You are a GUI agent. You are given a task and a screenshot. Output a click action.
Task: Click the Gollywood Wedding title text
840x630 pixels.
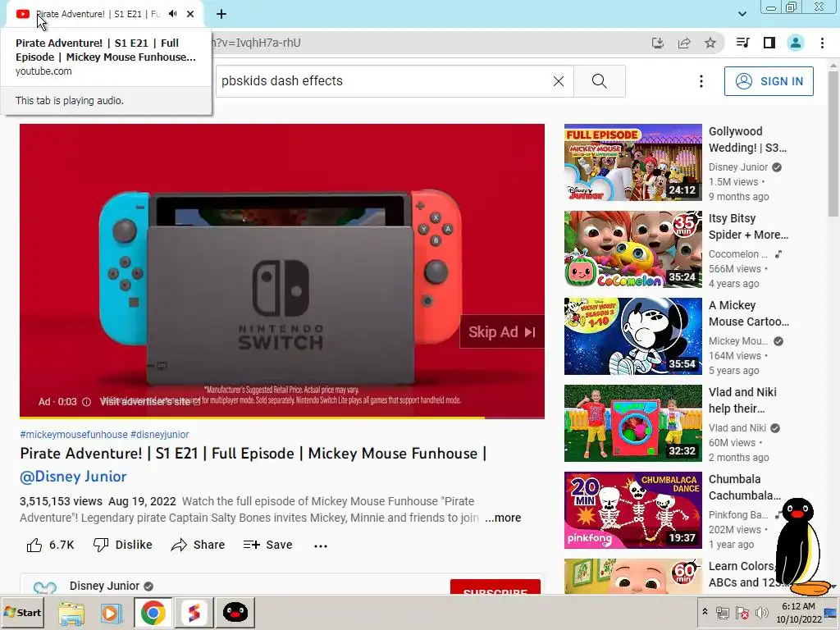tap(747, 139)
